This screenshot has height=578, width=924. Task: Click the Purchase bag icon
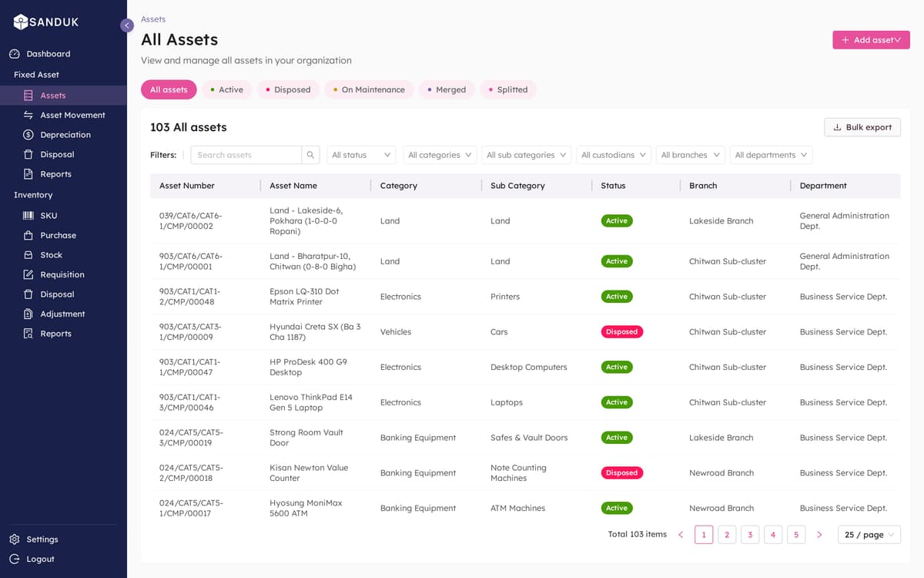(x=28, y=235)
